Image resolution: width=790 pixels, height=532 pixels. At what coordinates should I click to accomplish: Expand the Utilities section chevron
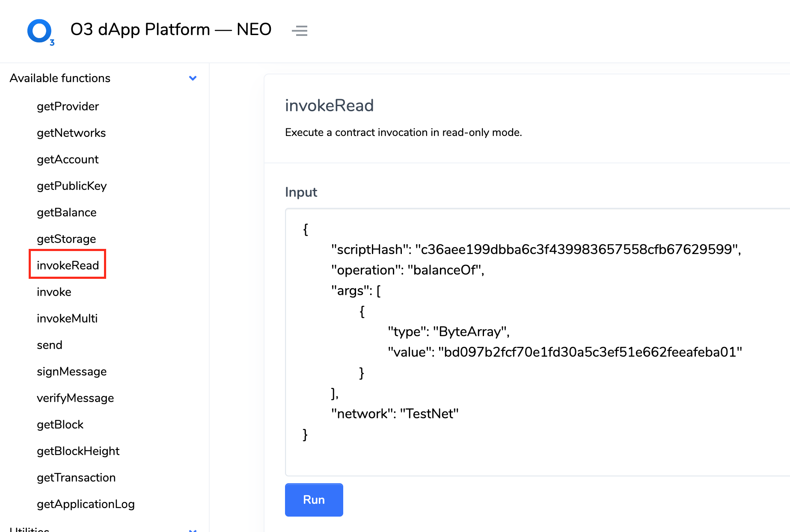point(193,529)
